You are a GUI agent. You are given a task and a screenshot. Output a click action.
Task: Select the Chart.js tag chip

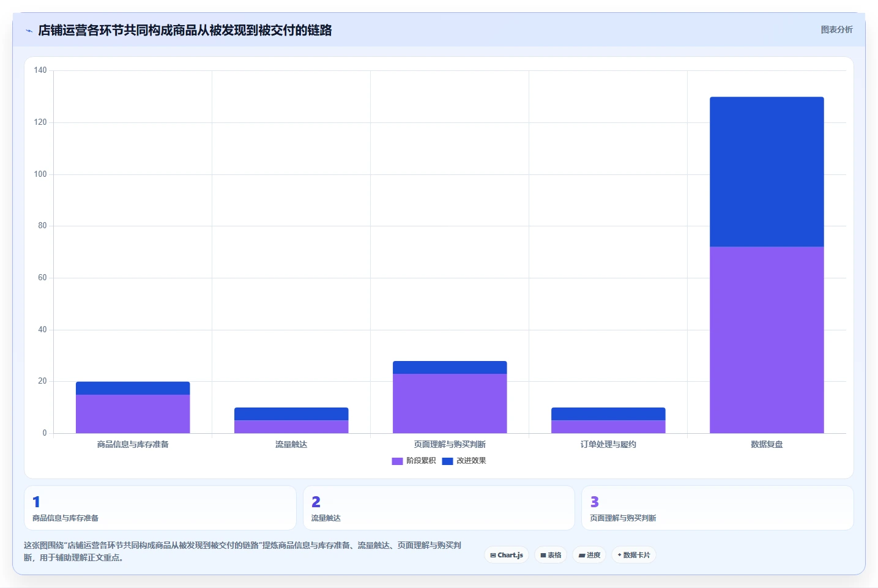(x=507, y=555)
